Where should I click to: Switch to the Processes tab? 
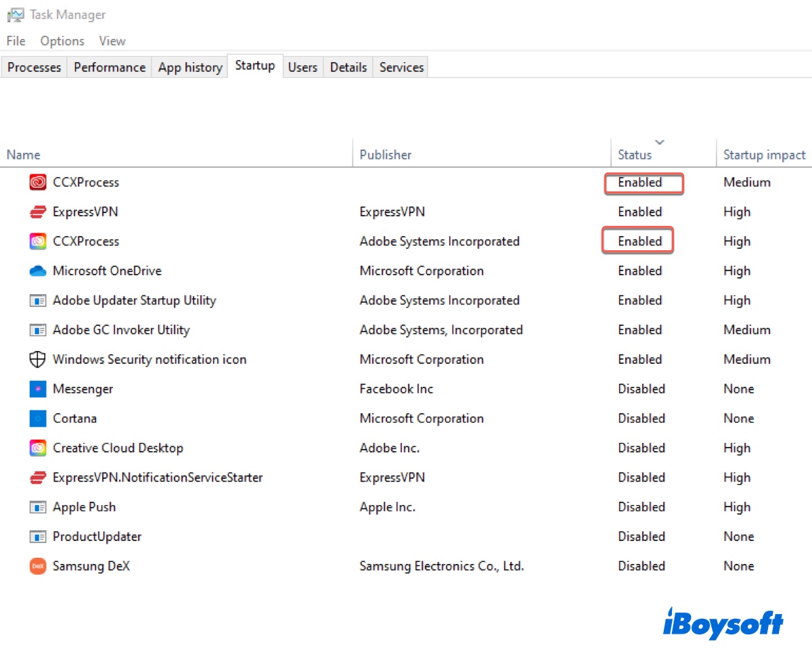pos(35,67)
